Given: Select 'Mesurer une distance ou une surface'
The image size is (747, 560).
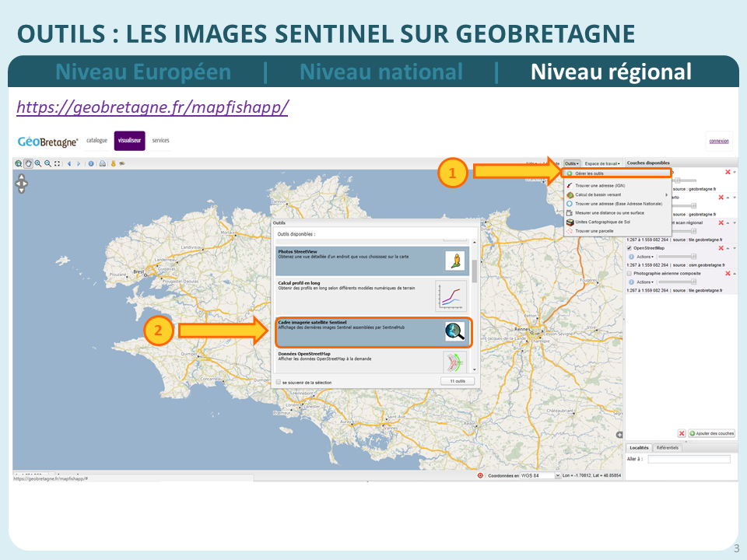Looking at the screenshot, I should coord(617,213).
